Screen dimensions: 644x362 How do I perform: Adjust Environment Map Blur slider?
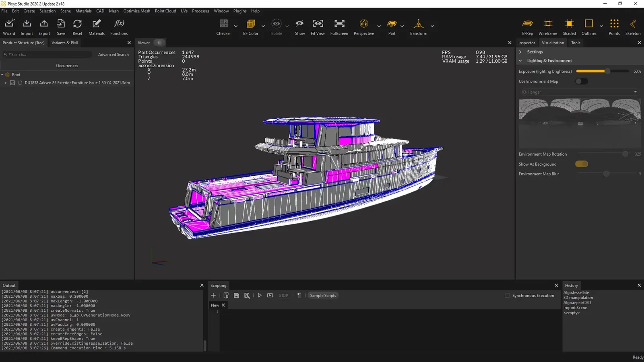click(x=606, y=174)
